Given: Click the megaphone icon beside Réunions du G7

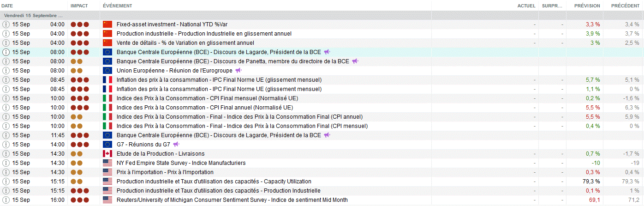Looking at the screenshot, I should (176, 144).
